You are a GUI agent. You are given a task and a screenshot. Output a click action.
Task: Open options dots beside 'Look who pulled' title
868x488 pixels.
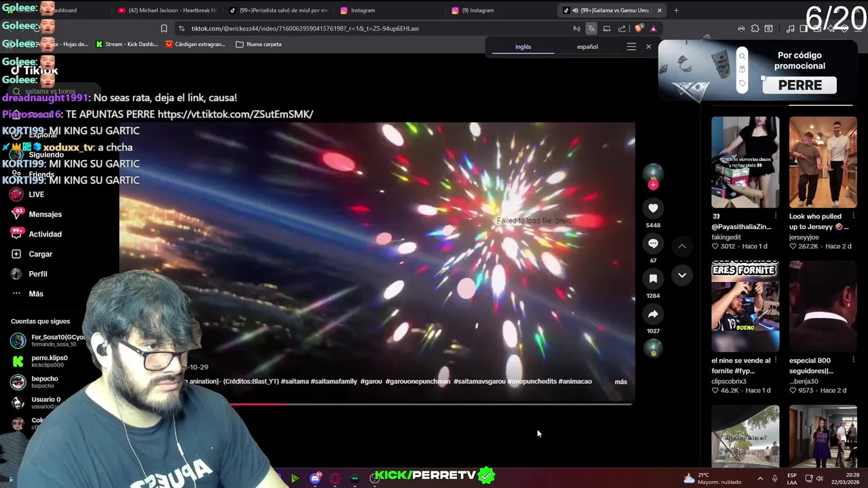(x=853, y=216)
